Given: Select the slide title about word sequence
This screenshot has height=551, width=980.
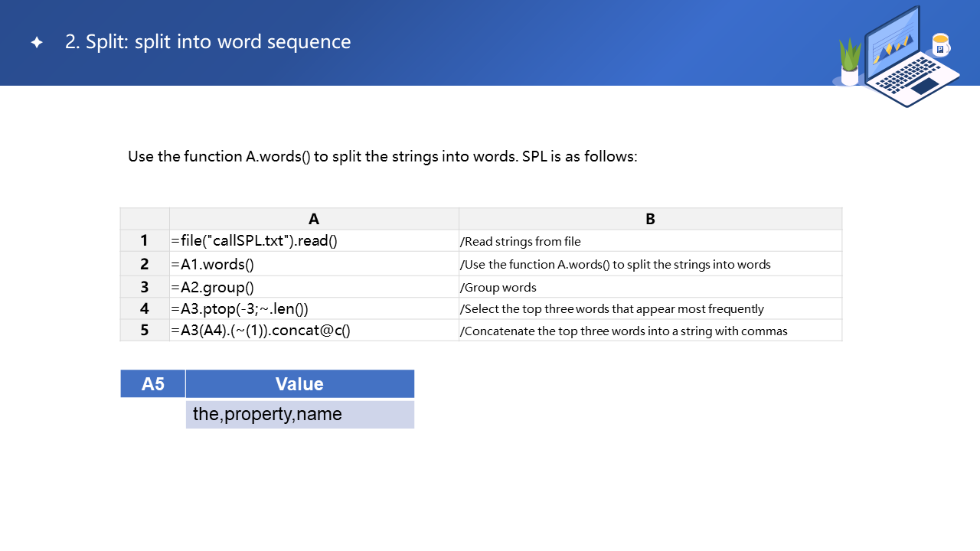Looking at the screenshot, I should pyautogui.click(x=207, y=42).
